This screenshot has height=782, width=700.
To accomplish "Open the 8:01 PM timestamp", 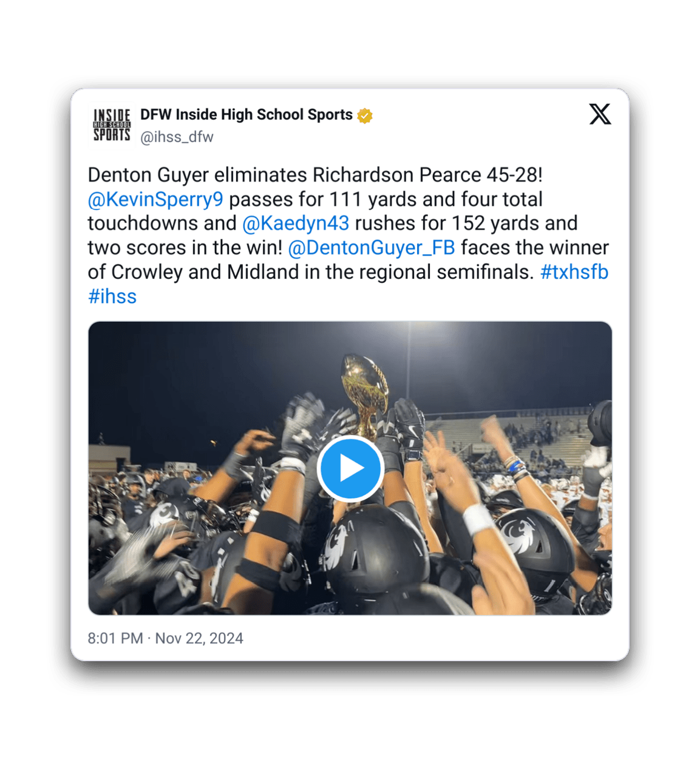I will click(x=115, y=638).
